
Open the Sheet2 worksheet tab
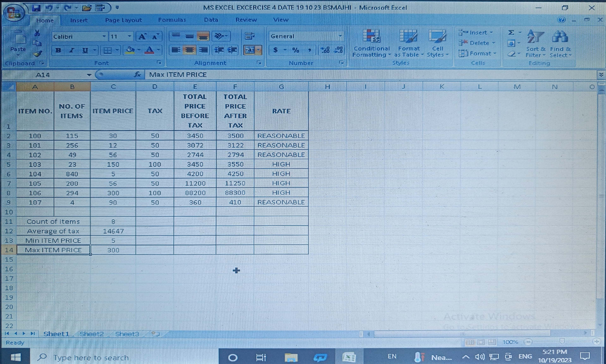coord(92,334)
